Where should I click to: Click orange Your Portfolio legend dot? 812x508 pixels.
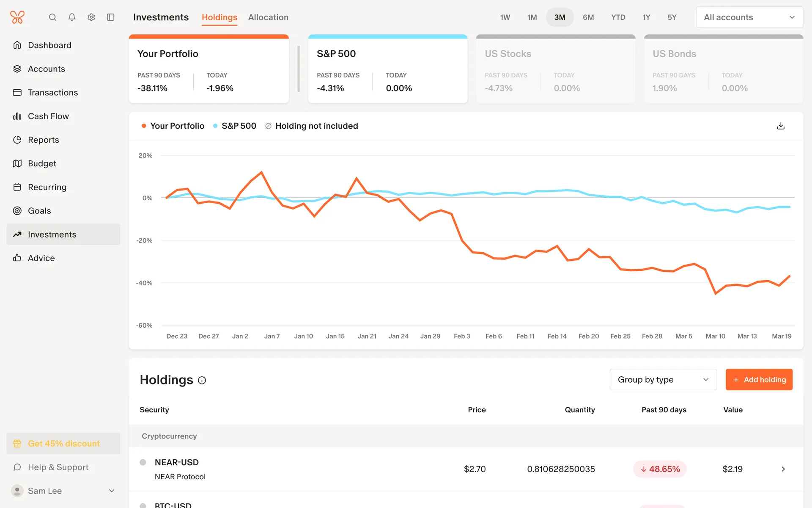(x=144, y=126)
